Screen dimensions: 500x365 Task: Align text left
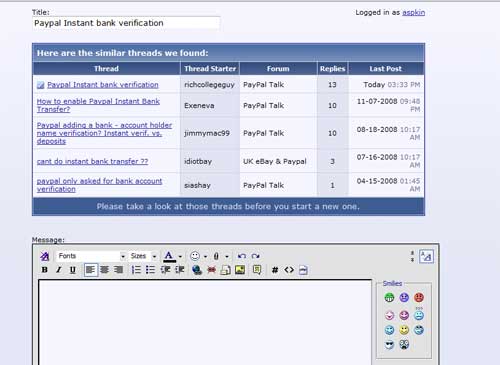(91, 270)
